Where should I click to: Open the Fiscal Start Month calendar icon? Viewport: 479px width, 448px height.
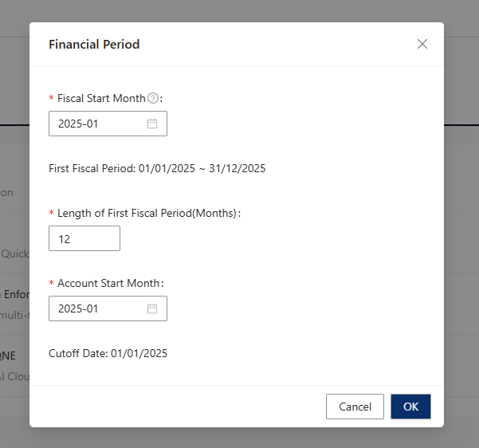[152, 124]
